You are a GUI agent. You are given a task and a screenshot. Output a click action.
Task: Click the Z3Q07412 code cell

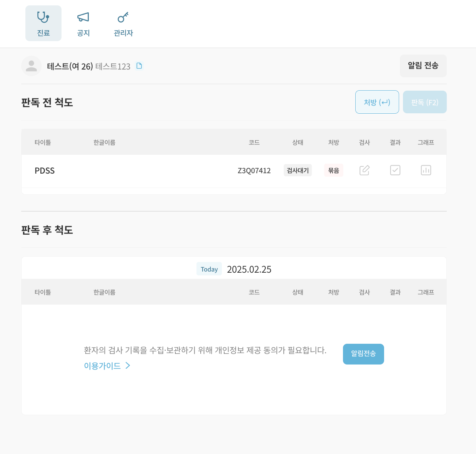point(254,171)
